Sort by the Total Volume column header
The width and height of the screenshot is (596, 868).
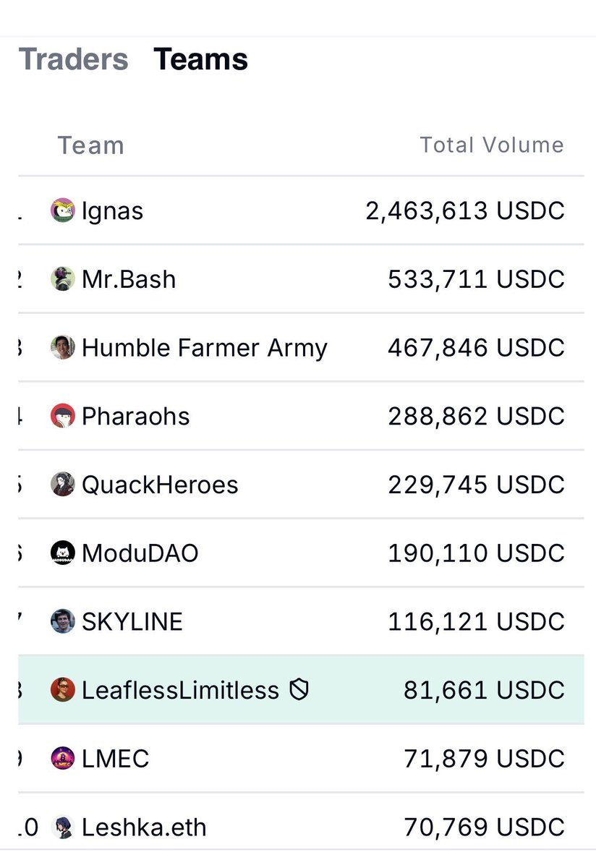[x=492, y=145]
